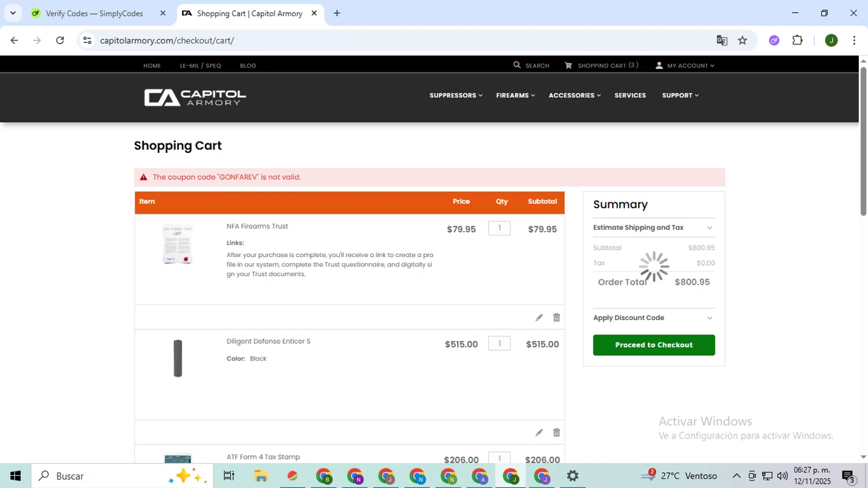Open File Explorer from the taskbar
This screenshot has width=868, height=488.
tap(261, 476)
